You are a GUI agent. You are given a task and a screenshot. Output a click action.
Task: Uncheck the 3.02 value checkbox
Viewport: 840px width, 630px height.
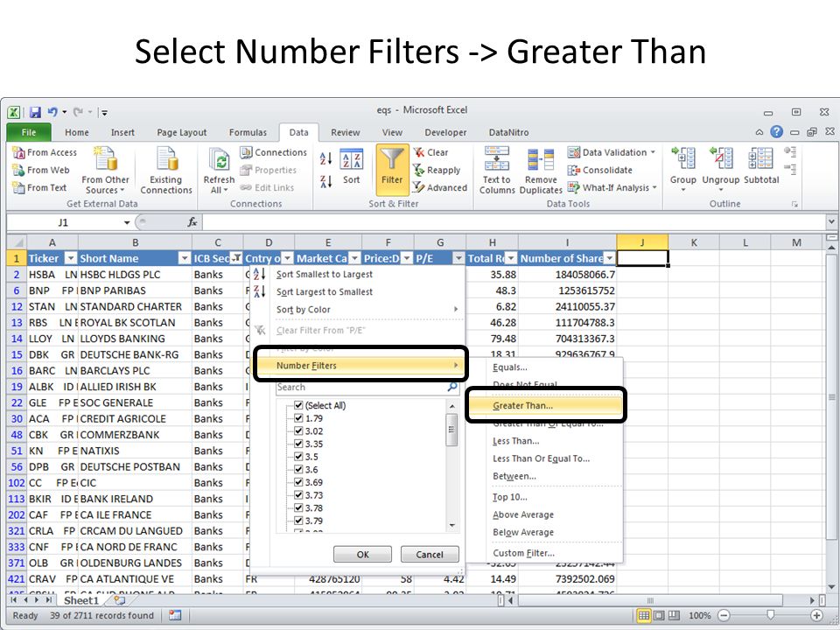coord(299,431)
